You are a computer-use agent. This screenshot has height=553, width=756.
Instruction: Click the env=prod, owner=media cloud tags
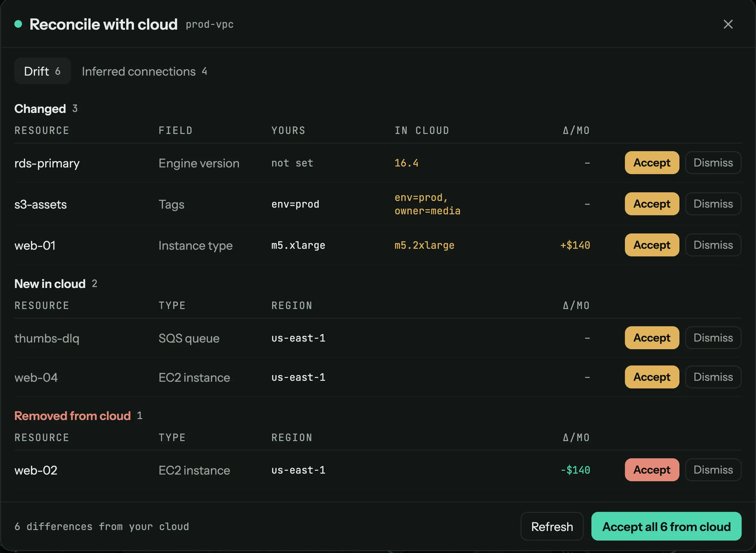coord(427,204)
